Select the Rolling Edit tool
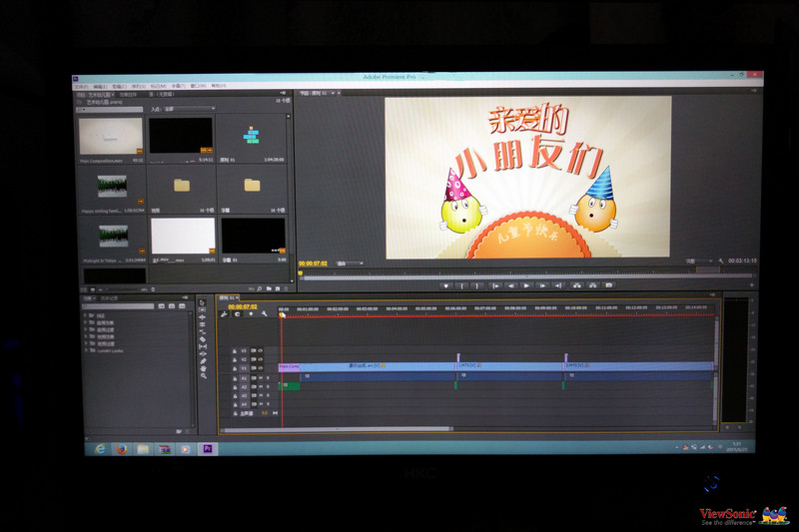The width and height of the screenshot is (799, 532). click(x=203, y=324)
